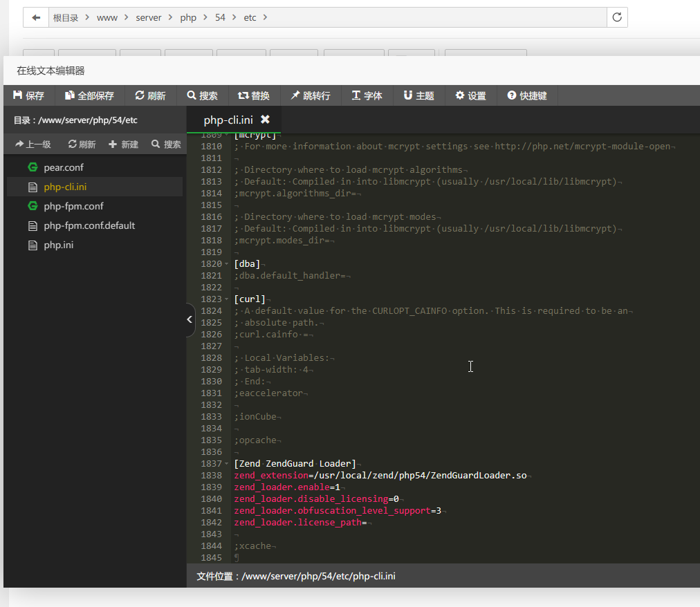Click the zend_loader.disable_licensing=0 line
The image size is (700, 607).
(317, 499)
